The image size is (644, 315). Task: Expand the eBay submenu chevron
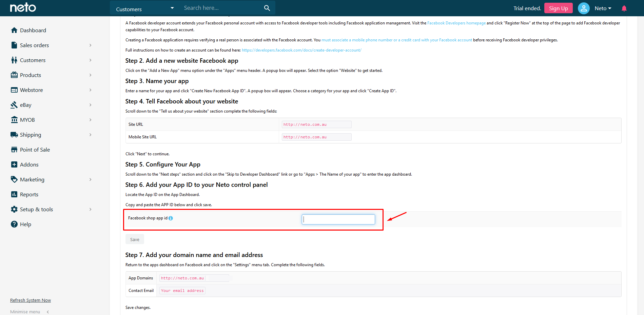click(91, 105)
